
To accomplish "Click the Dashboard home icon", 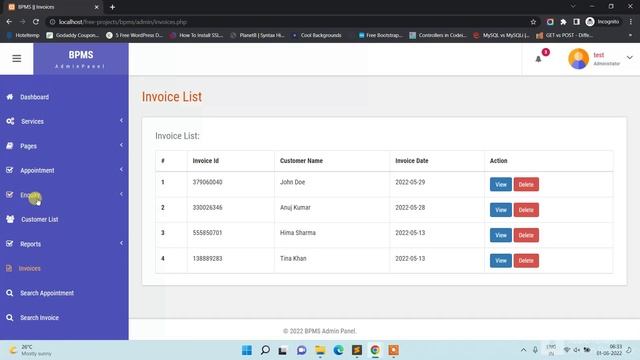I will click(10, 97).
